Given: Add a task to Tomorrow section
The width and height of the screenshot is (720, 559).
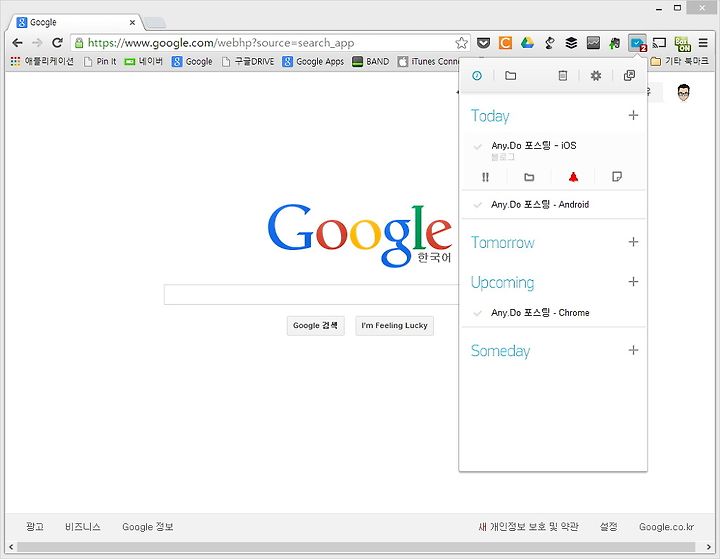Looking at the screenshot, I should [633, 242].
